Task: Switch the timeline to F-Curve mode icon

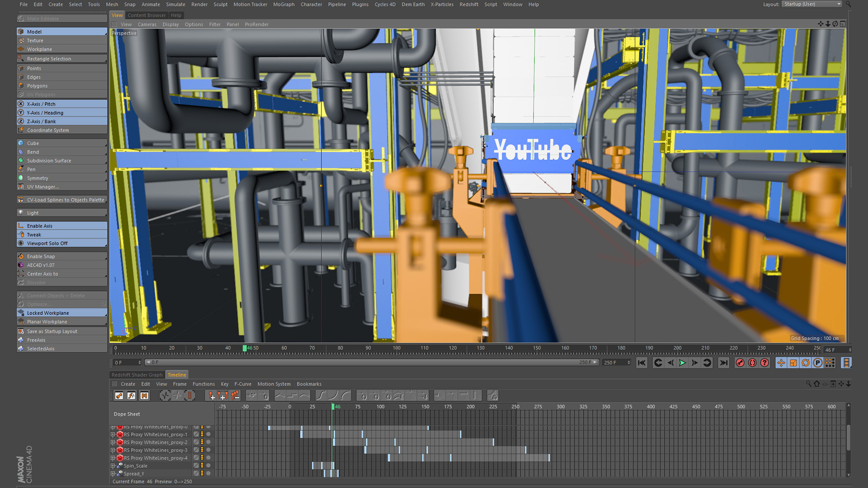Action: point(132,396)
